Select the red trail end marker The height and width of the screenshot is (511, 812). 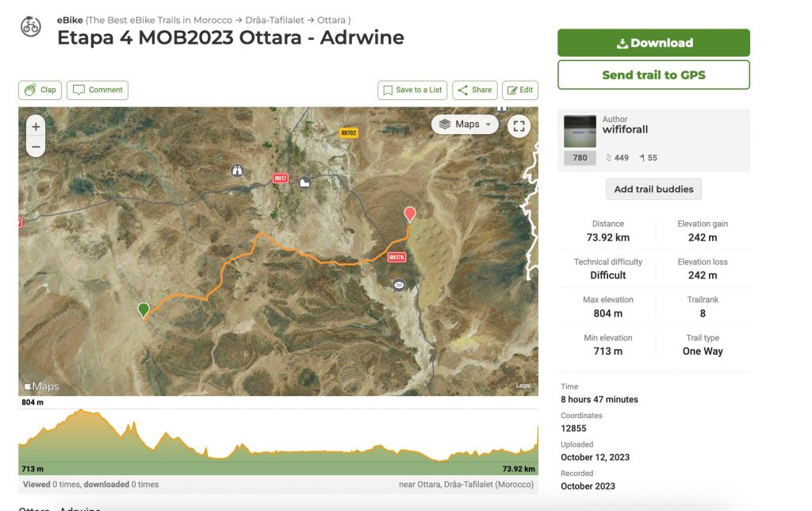[410, 214]
